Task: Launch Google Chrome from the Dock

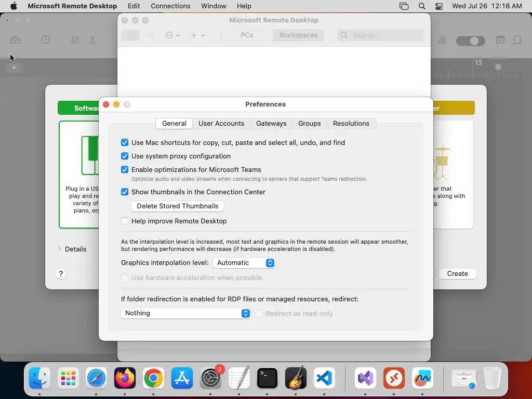Action: tap(153, 378)
